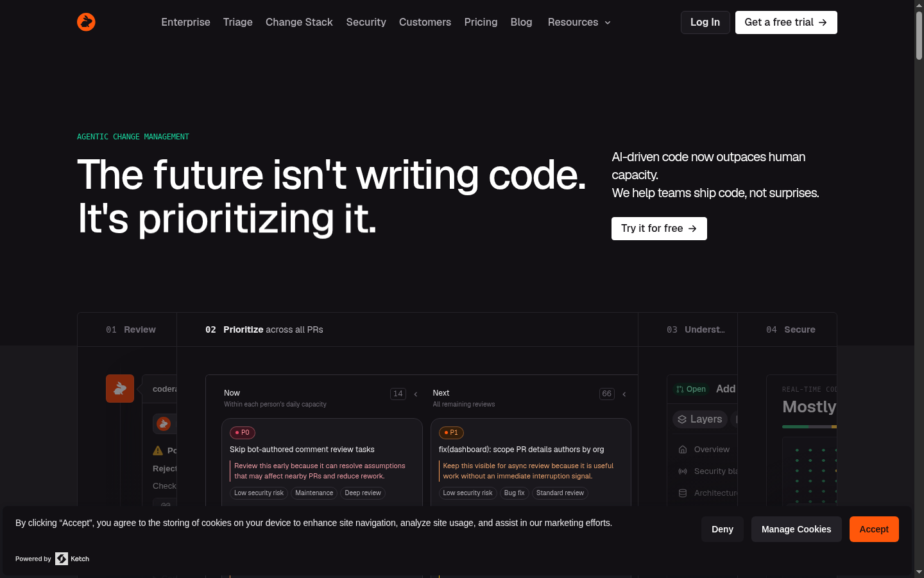
Task: Click the Maintenance tag
Action: 314,493
